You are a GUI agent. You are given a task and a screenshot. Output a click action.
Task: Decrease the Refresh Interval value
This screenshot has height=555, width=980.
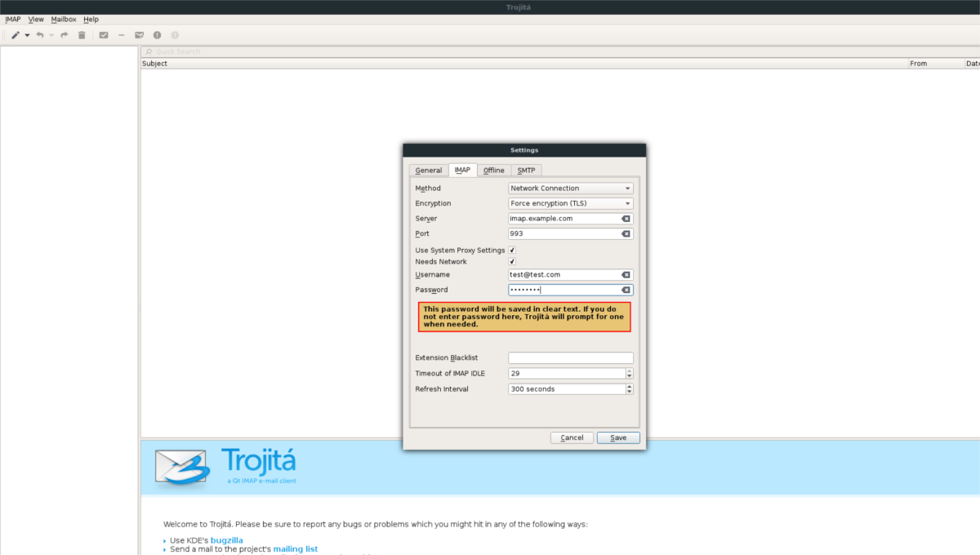pos(629,392)
